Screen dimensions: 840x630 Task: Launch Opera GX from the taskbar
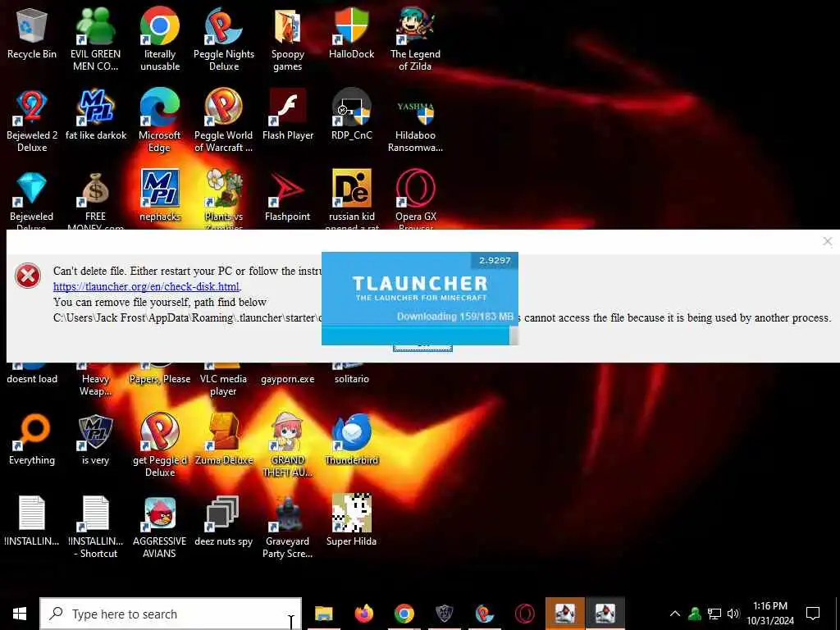point(524,614)
